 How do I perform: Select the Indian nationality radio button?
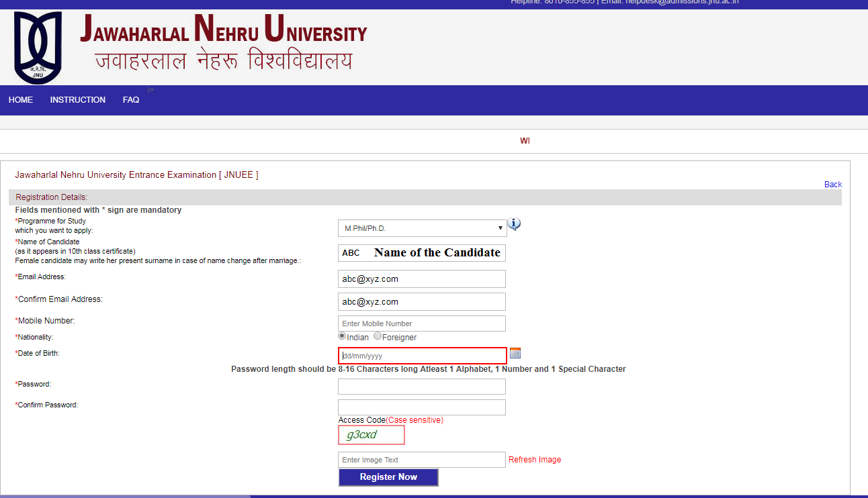pos(342,336)
